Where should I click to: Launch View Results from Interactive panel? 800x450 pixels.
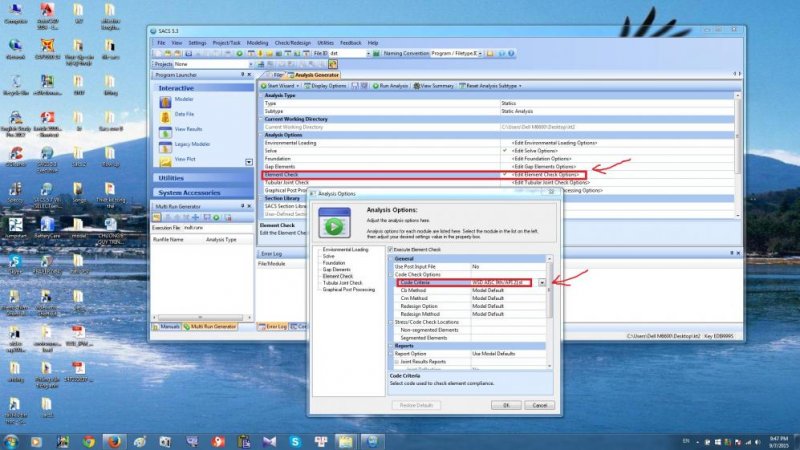tap(165, 132)
